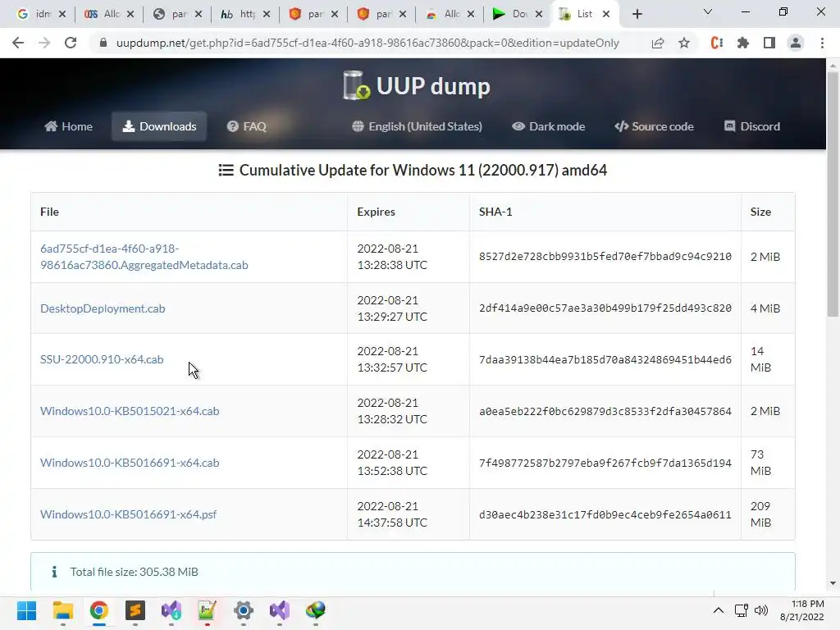Click the share page icon
This screenshot has width=840, height=630.
point(658,43)
